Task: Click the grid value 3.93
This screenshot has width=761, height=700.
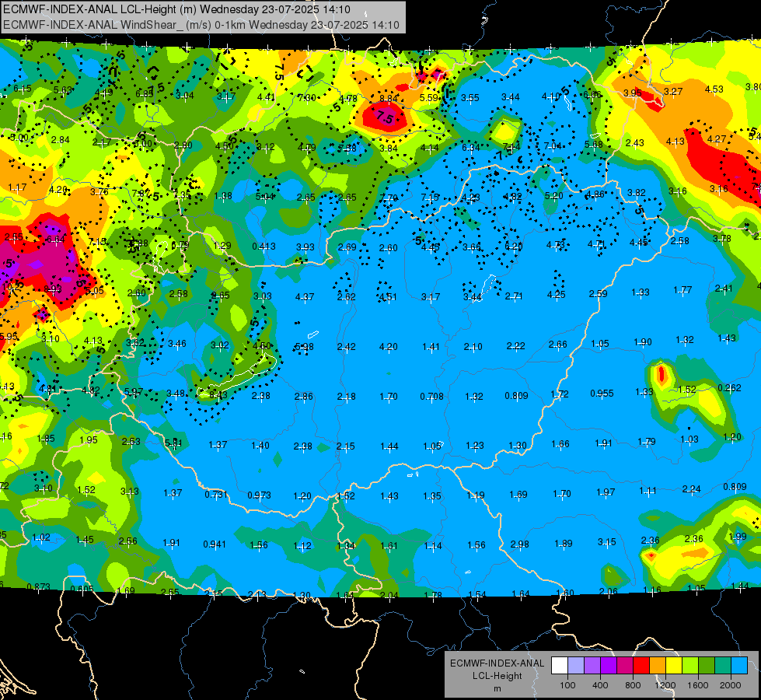Action: pyautogui.click(x=305, y=247)
